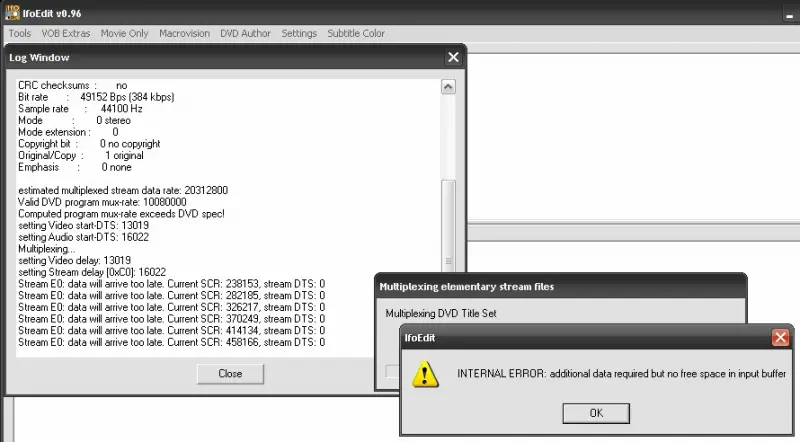The image size is (800, 442).
Task: Open the DVD Author menu
Action: [245, 33]
